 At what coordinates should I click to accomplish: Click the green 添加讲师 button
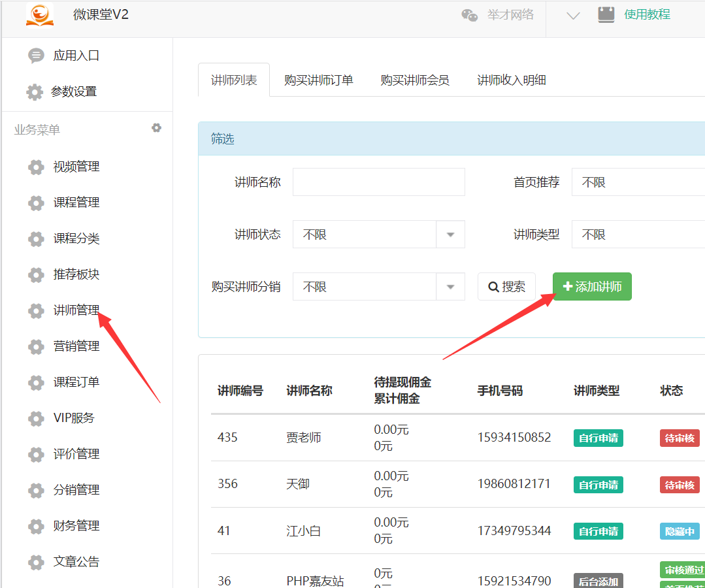click(x=592, y=286)
